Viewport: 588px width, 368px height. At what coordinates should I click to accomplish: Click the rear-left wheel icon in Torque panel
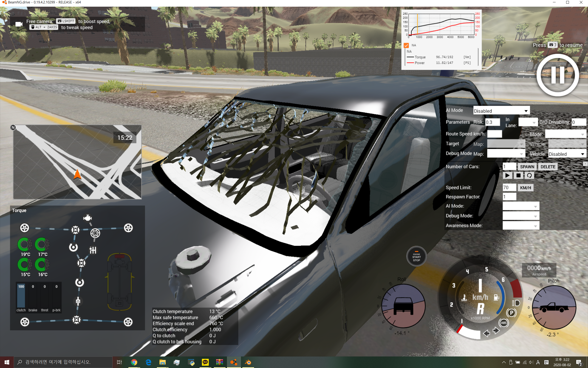coord(25,322)
